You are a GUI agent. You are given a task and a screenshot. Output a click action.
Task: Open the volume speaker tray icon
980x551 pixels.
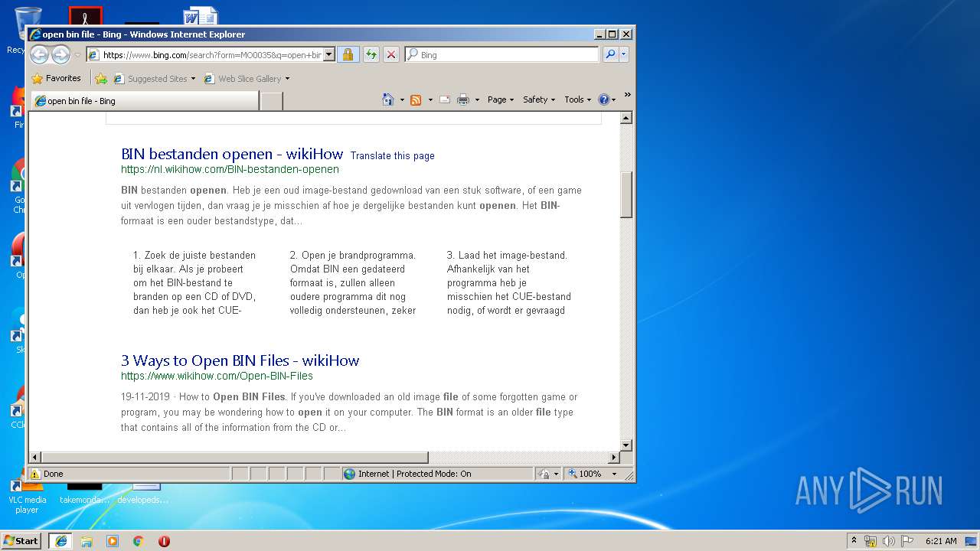click(x=889, y=541)
